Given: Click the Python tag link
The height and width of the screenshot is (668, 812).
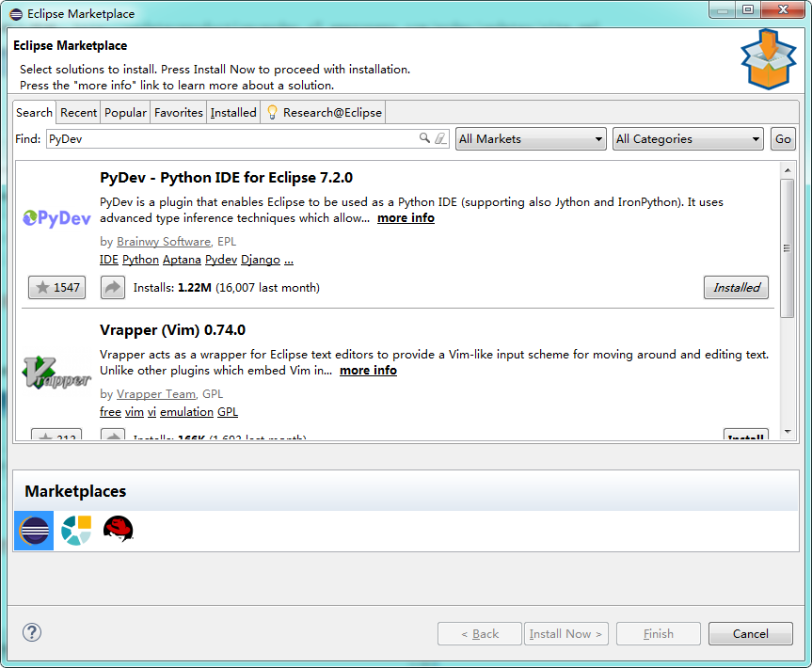Looking at the screenshot, I should (x=140, y=260).
